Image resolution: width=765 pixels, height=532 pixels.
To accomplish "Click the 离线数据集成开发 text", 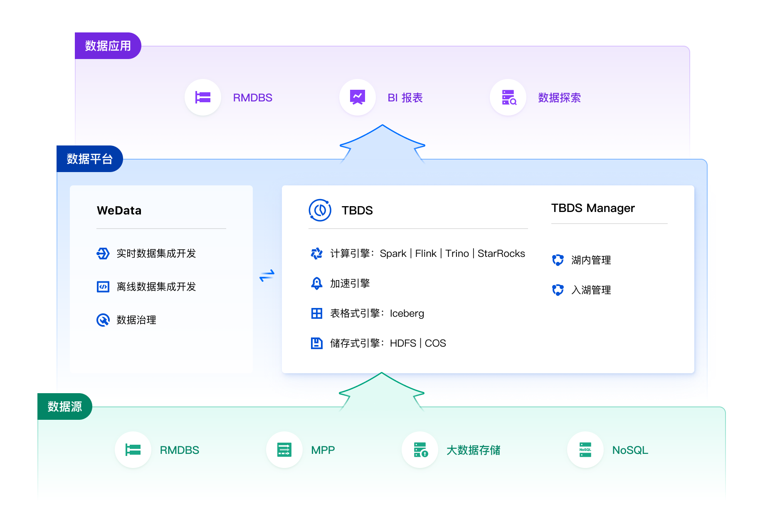I will (x=156, y=286).
